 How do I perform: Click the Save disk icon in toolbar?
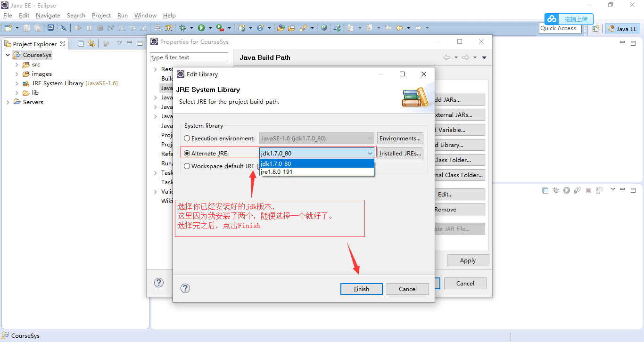click(26, 28)
